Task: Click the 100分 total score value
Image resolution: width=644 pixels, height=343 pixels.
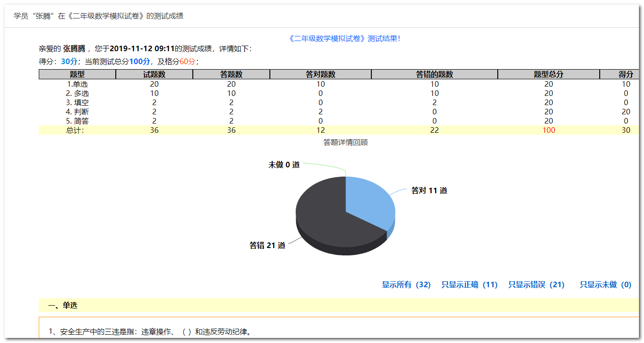Action: pyautogui.click(x=140, y=61)
